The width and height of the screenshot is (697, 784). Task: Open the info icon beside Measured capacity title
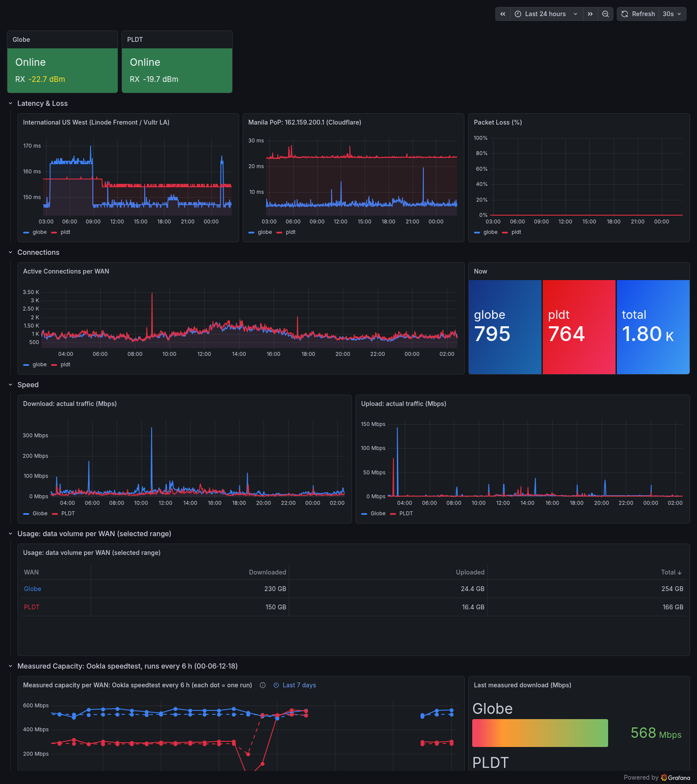(x=263, y=685)
